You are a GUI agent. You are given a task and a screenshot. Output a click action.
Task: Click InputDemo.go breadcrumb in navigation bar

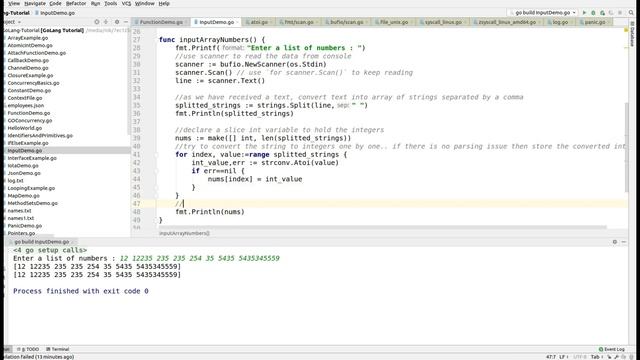[55, 13]
